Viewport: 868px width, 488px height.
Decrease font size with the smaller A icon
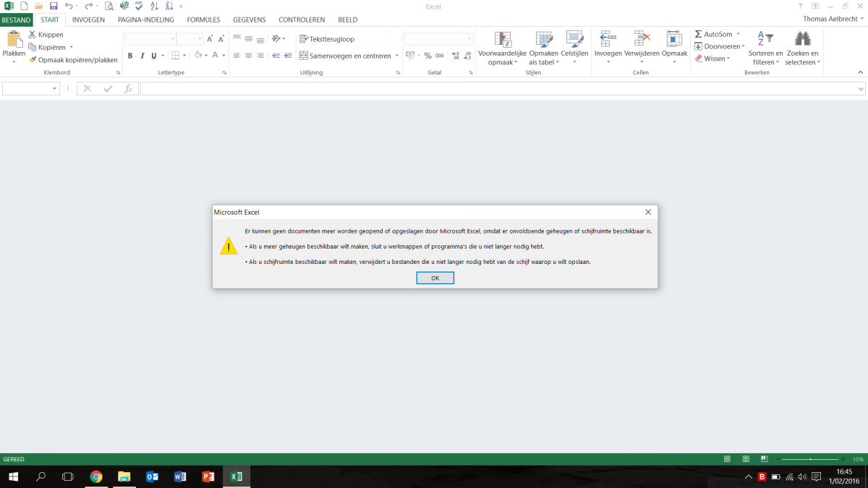[223, 39]
